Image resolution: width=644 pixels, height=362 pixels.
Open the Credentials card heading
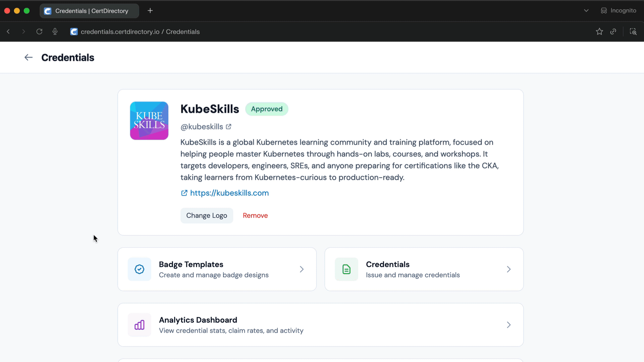[x=388, y=264]
